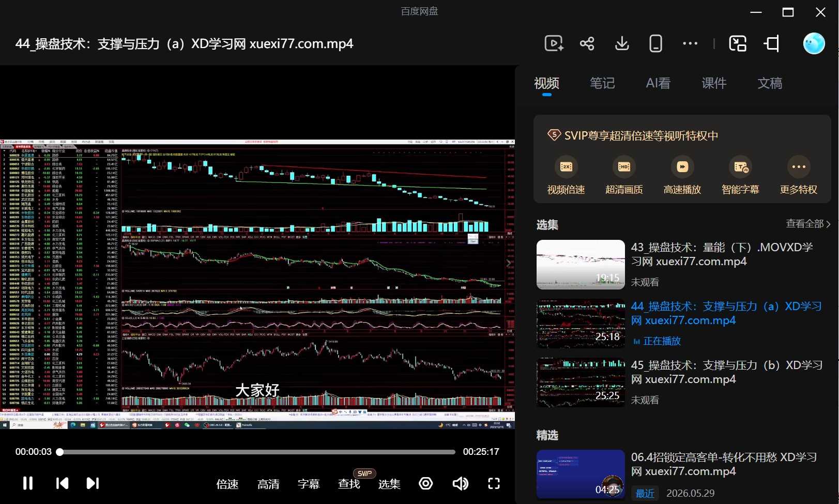This screenshot has height=504, width=839.
Task: Play the 45_操盘技术：支撑与压力（b） title
Action: coord(727,372)
